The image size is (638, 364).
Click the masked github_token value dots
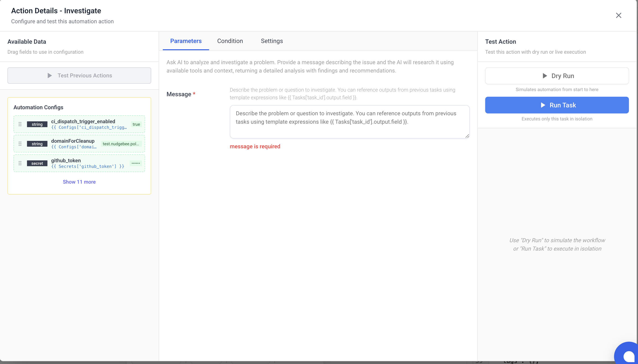point(136,163)
